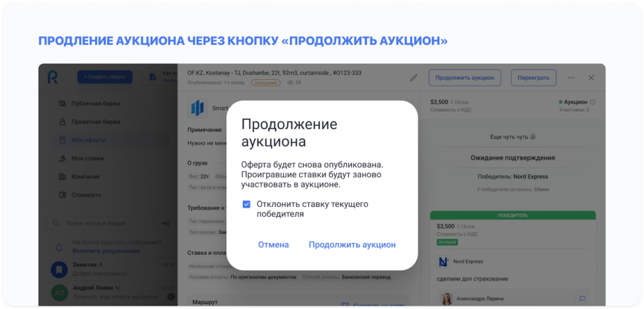The image size is (644, 309).
Task: Click the R logo icon in the sidebar
Action: 53,77
